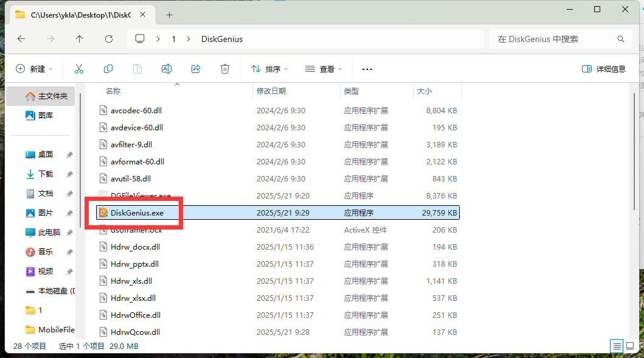The height and width of the screenshot is (358, 644).
Task: Toggle the 详细信息 details pane
Action: [x=604, y=69]
